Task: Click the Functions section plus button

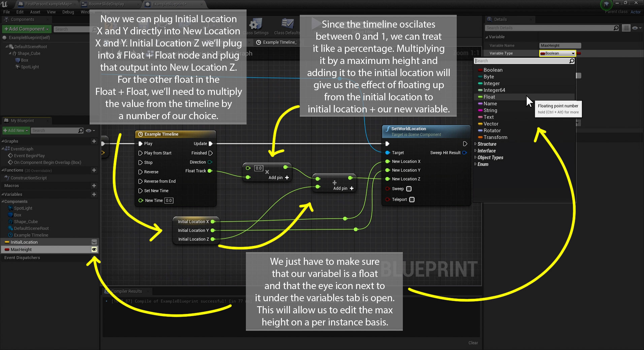Action: tap(94, 170)
